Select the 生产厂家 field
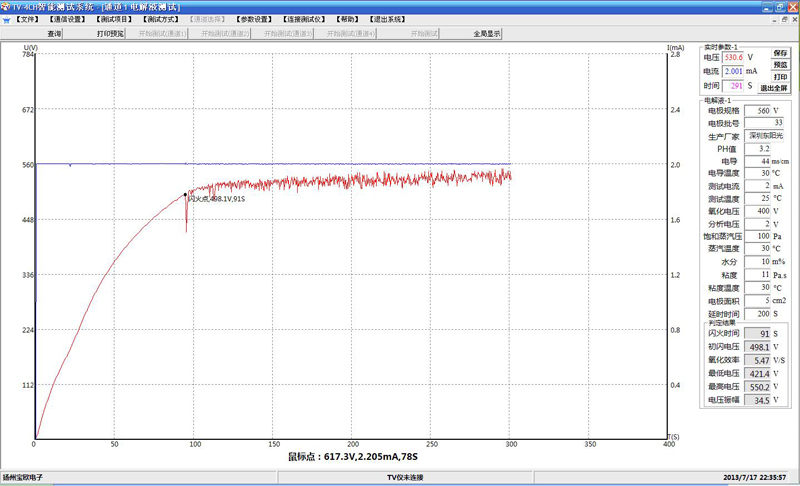 click(766, 135)
